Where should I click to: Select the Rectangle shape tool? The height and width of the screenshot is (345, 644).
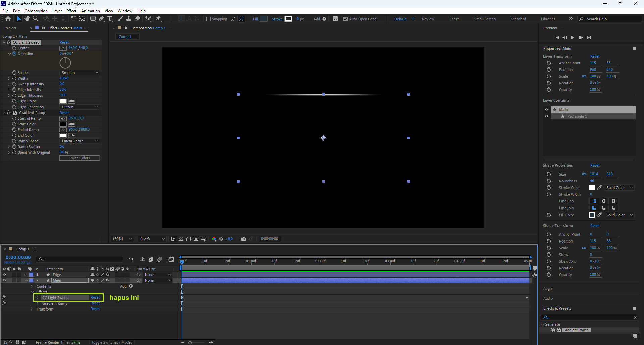[x=93, y=19]
